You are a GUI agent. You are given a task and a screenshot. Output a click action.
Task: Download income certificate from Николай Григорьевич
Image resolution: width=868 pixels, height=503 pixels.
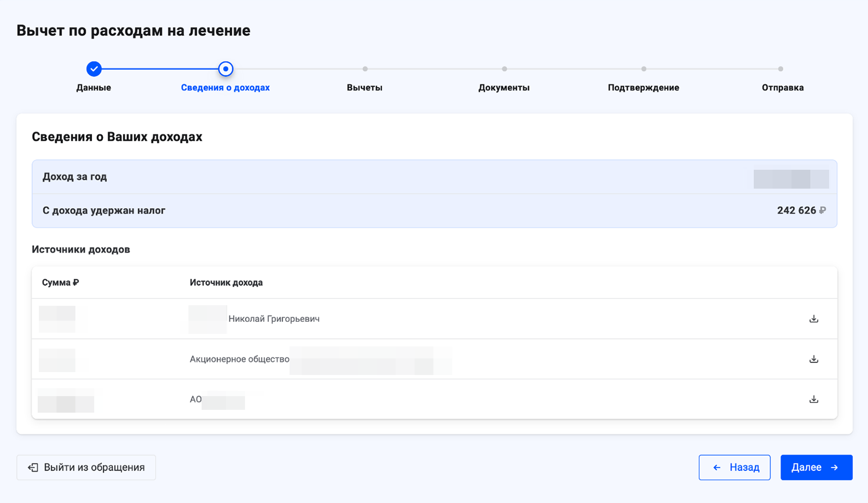click(813, 318)
